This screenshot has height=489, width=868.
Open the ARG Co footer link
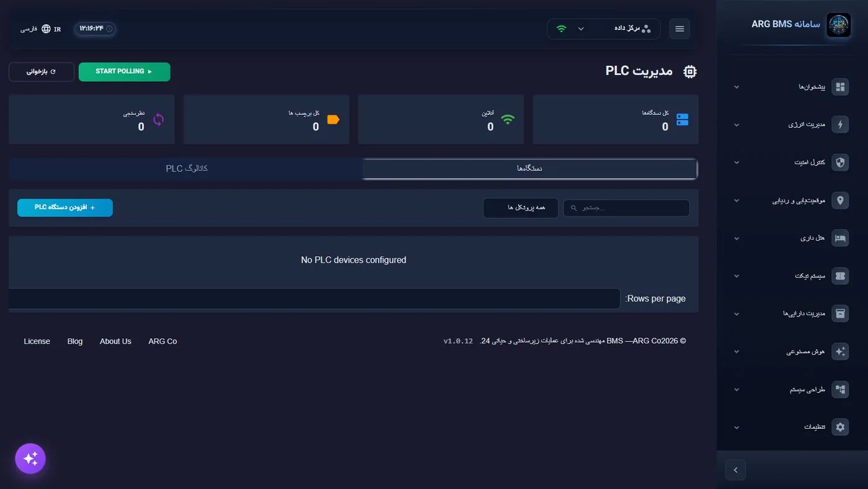pyautogui.click(x=162, y=341)
